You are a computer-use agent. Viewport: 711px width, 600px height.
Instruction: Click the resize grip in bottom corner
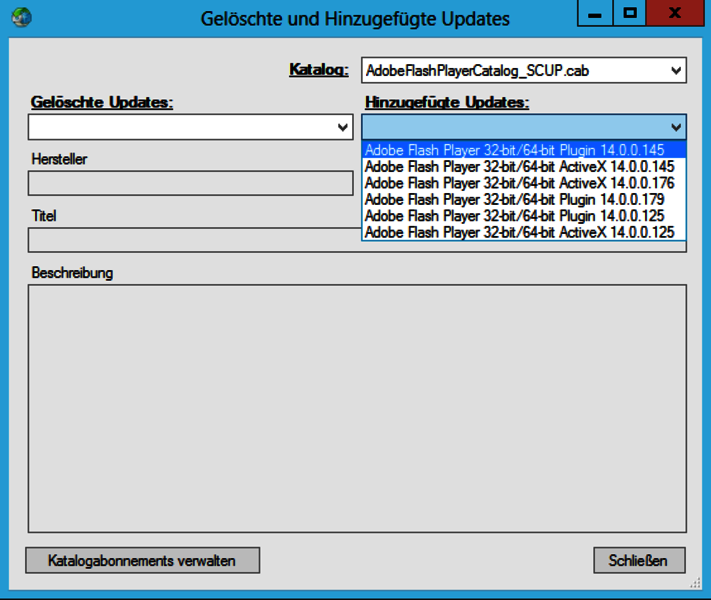tap(695, 583)
